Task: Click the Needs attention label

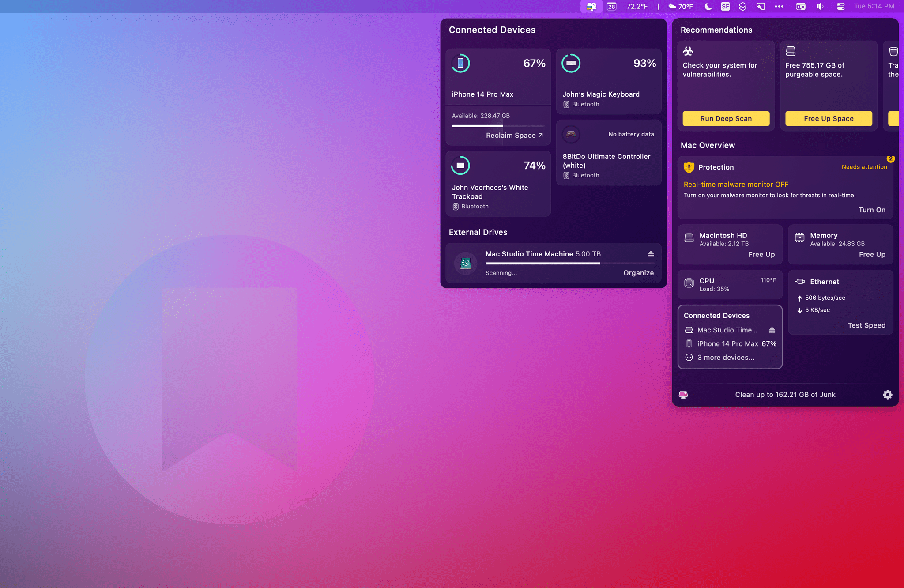Action: [864, 167]
